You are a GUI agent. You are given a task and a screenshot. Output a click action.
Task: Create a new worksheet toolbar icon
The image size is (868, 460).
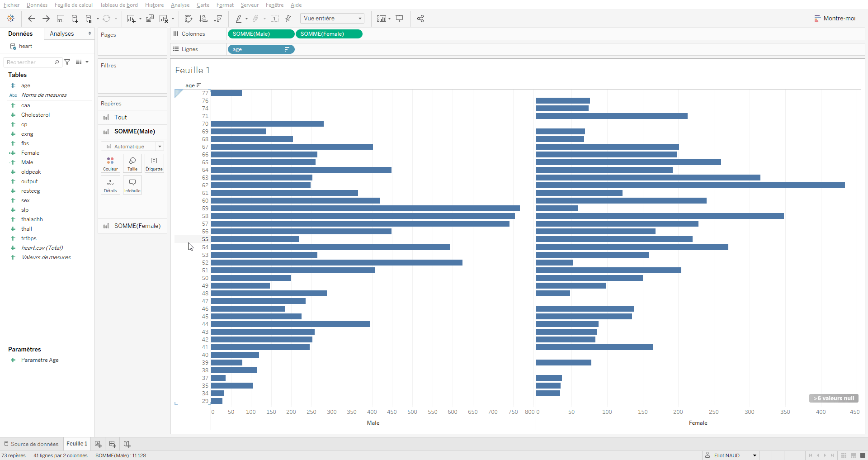[131, 19]
